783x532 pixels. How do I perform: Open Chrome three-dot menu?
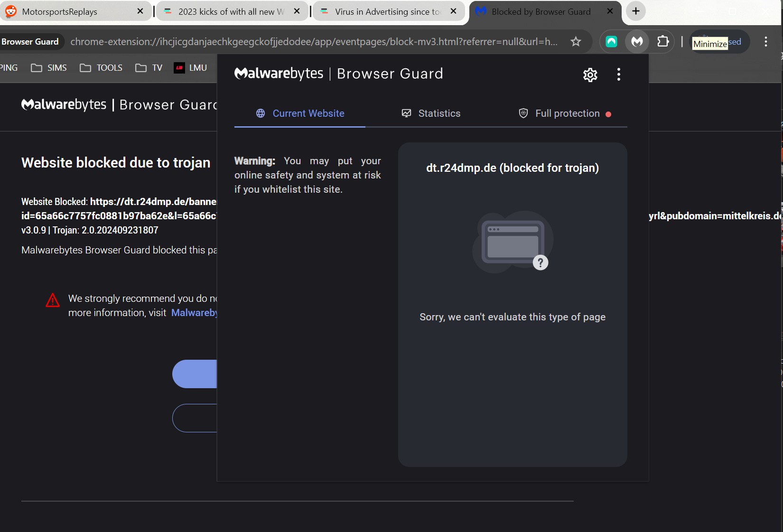tap(766, 42)
